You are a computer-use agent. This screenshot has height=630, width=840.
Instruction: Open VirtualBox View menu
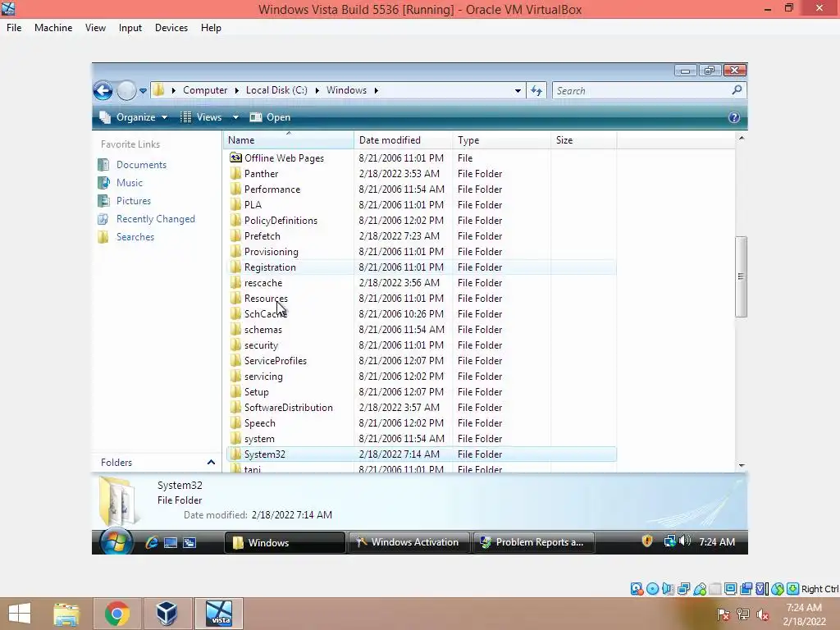pyautogui.click(x=95, y=28)
